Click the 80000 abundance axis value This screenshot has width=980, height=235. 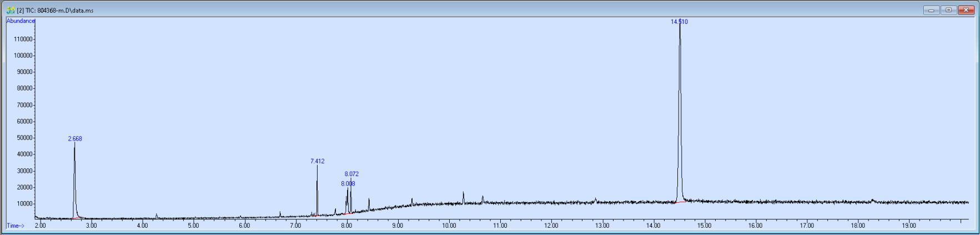click(x=24, y=88)
